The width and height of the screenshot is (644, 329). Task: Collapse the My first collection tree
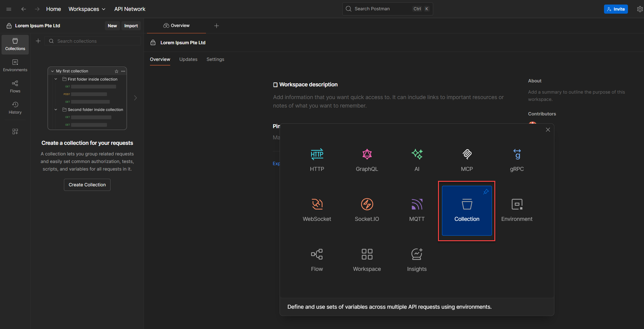[x=52, y=71]
